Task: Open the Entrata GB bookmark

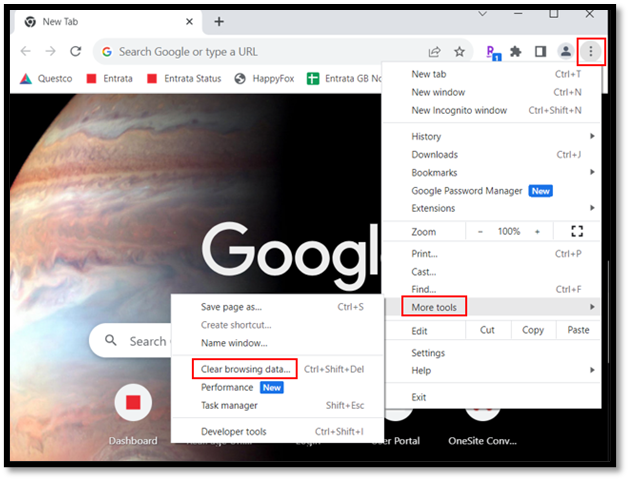Action: click(344, 79)
